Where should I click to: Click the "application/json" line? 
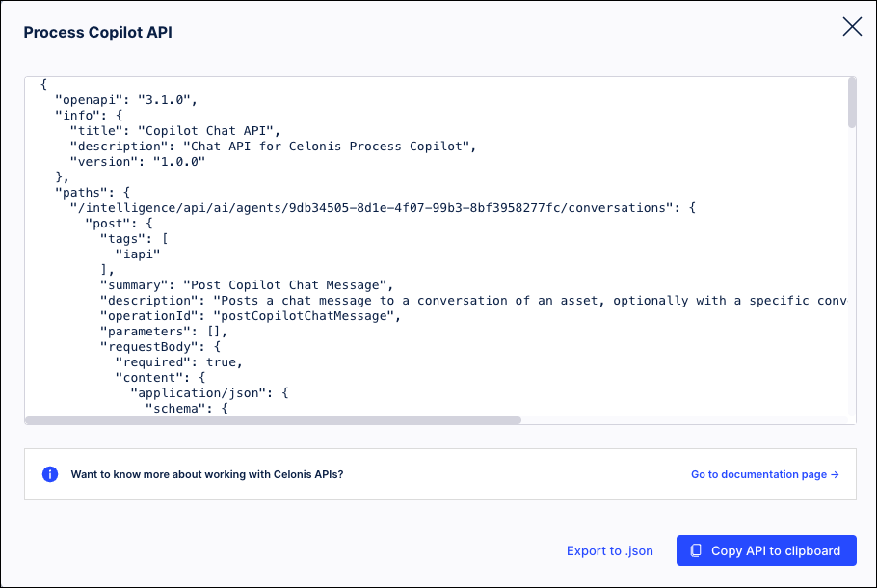point(210,393)
